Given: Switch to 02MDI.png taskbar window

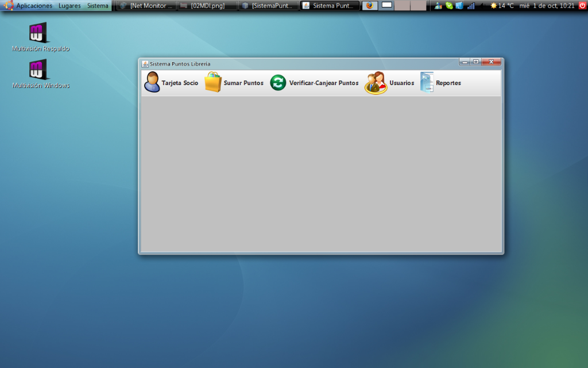Looking at the screenshot, I should tap(207, 6).
